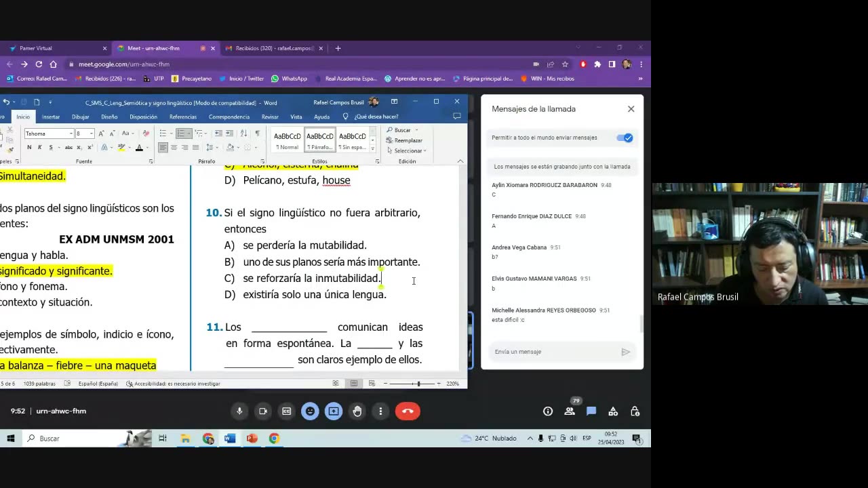The height and width of the screenshot is (488, 868).
Task: Open meeting details info icon
Action: point(548,411)
